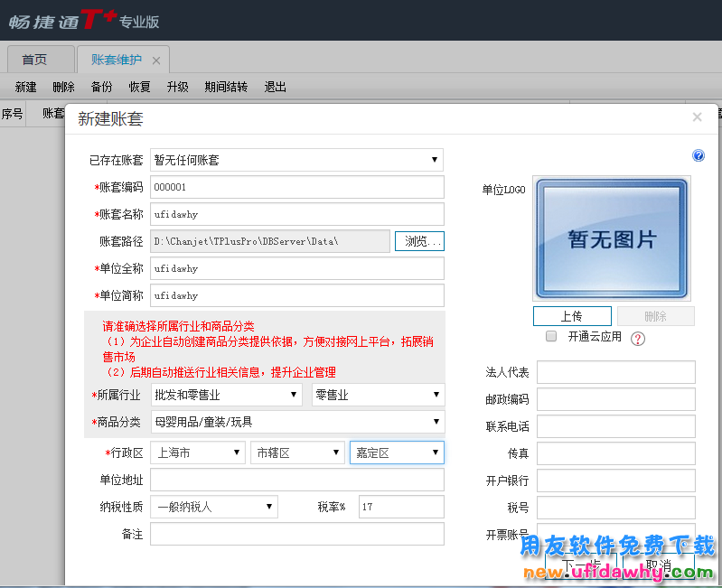Click the 浏览... button for account path
This screenshot has width=722, height=588.
(x=419, y=241)
